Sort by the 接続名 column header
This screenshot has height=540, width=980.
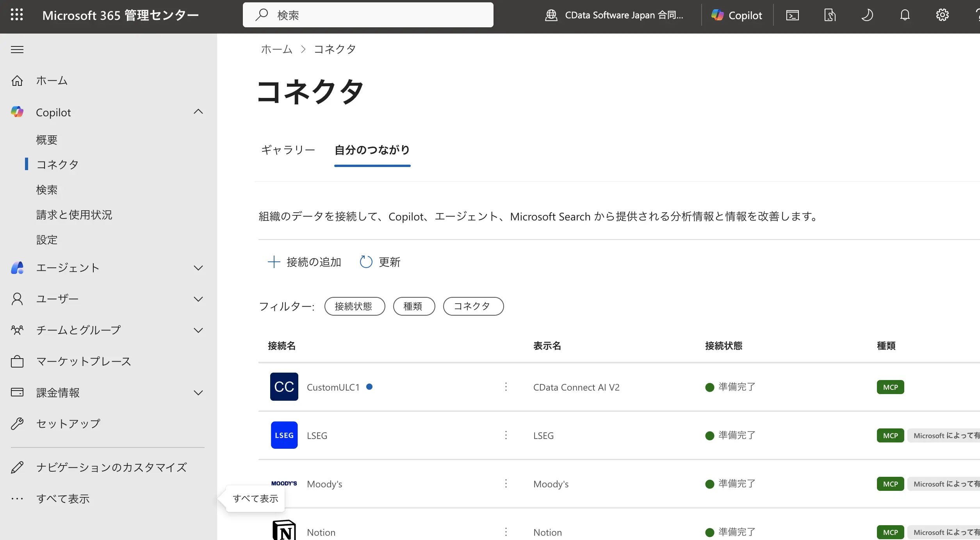point(282,346)
